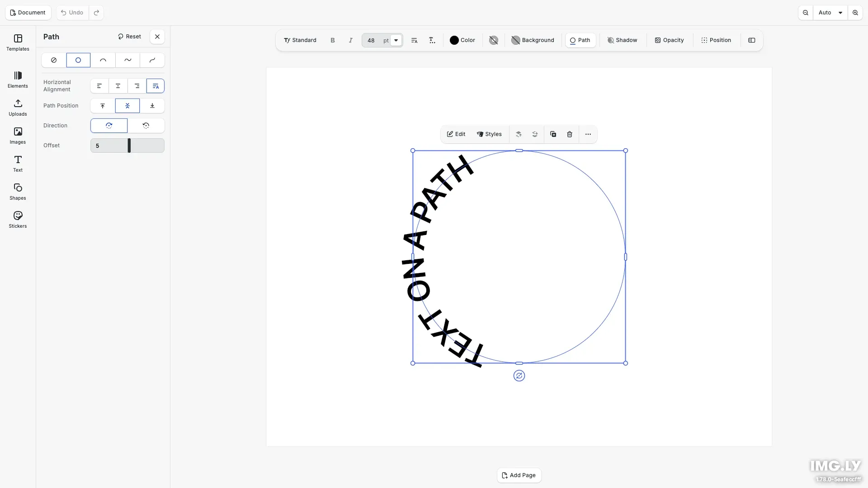
Task: Open the Standard typeface selector
Action: (x=300, y=40)
